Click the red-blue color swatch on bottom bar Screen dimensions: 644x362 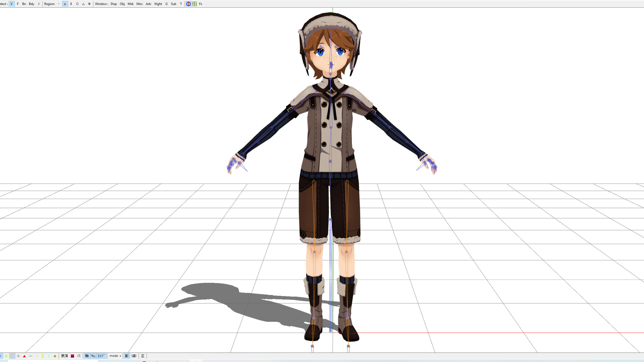point(72,356)
